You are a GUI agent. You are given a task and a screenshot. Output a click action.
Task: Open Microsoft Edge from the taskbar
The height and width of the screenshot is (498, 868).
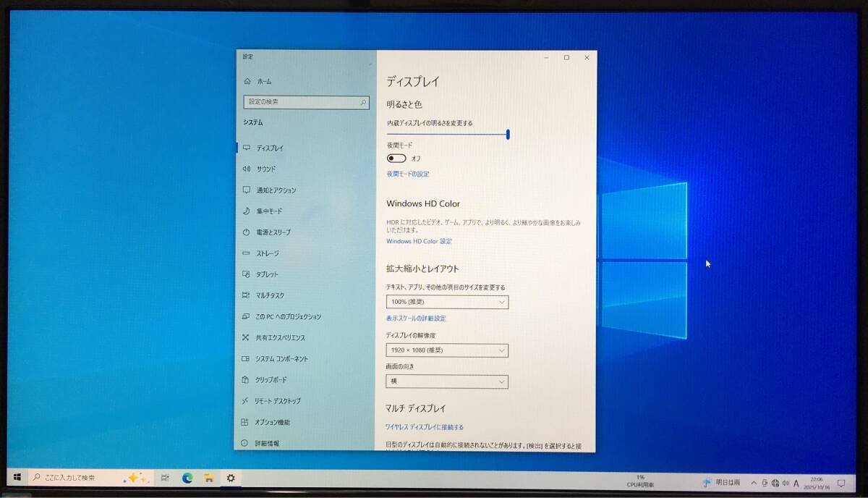click(187, 478)
